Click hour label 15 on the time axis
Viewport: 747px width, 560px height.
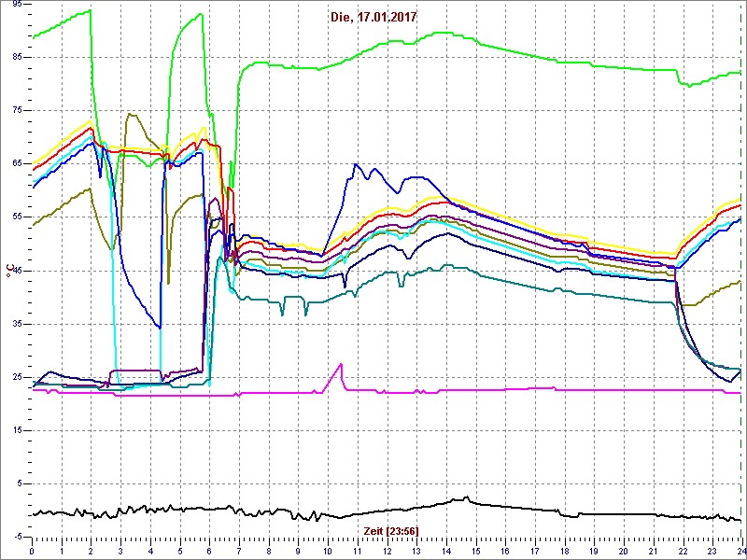pos(476,552)
